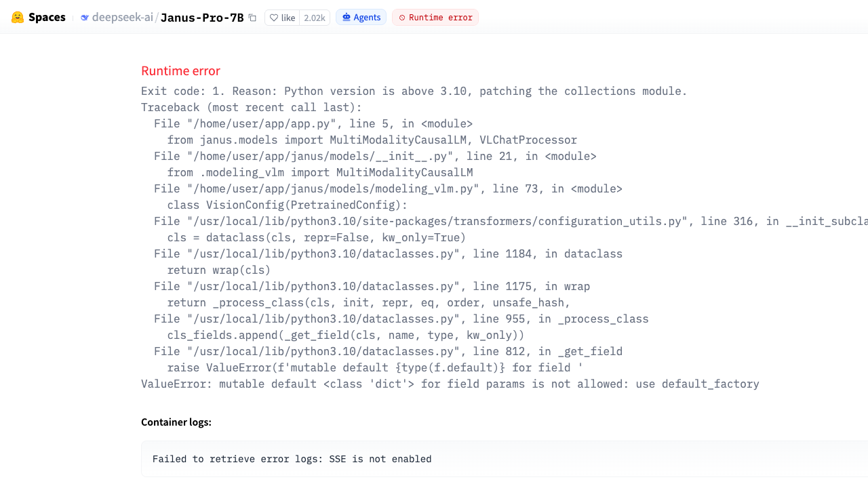Select the 'class VisionConfig(PretrainedConfig)' line
This screenshot has width=868, height=488.
coord(288,205)
